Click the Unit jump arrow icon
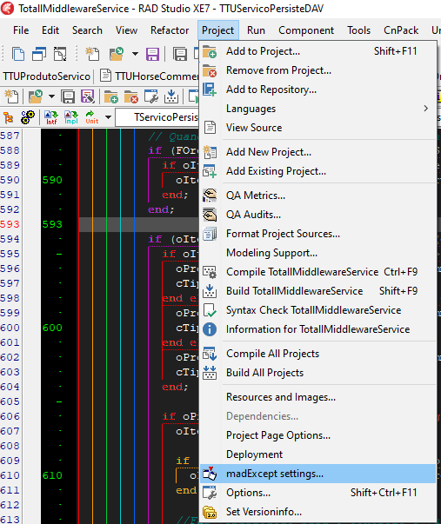Viewport: 441px width, 524px height. (92, 117)
